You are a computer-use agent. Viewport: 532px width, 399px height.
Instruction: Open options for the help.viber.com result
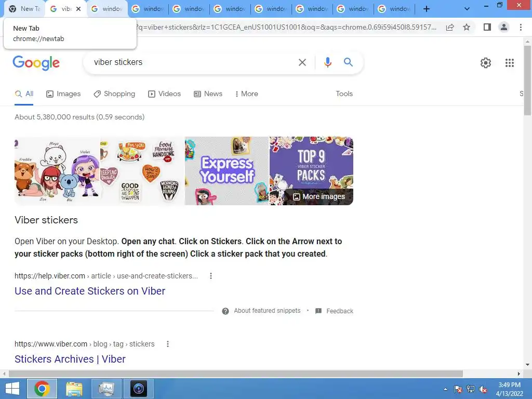211,276
